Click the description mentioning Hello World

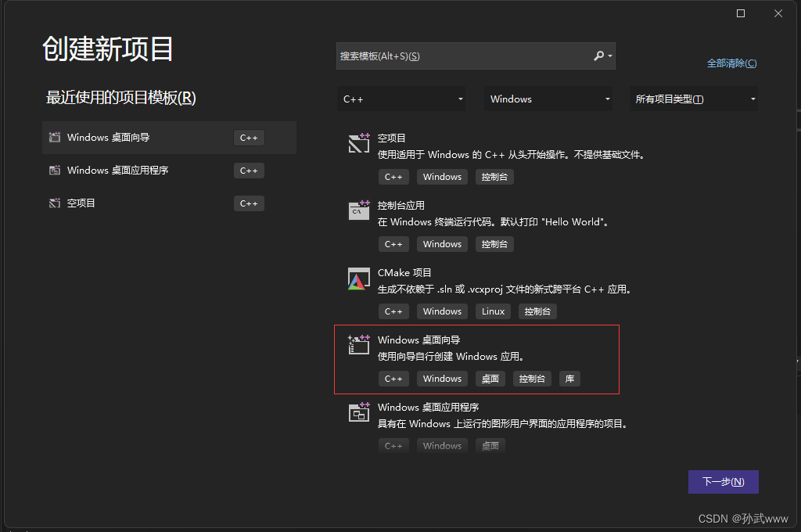pos(493,221)
